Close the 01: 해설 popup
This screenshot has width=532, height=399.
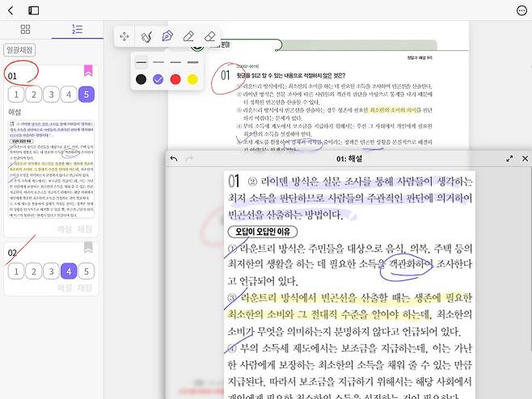(x=526, y=158)
